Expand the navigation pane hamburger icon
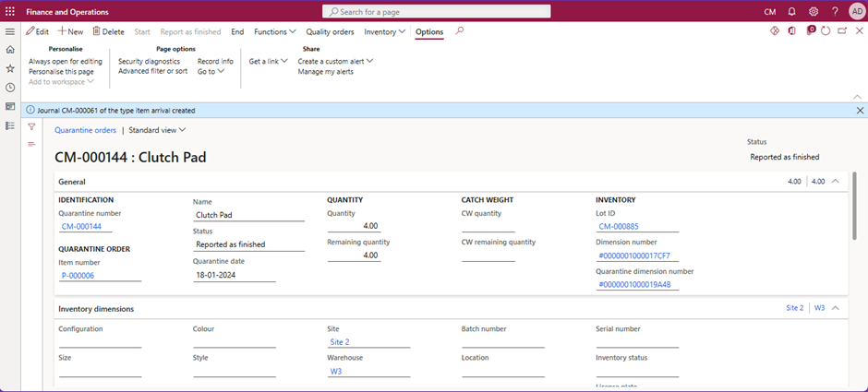This screenshot has height=392, width=868. tap(10, 32)
